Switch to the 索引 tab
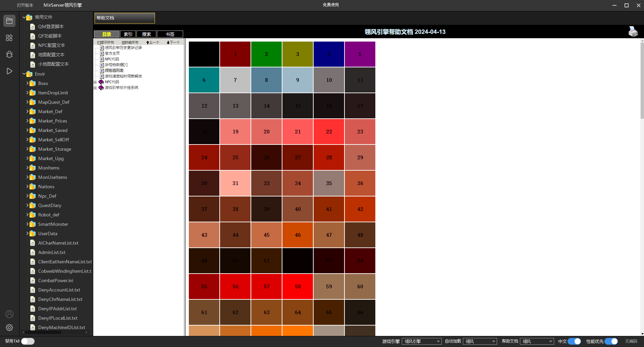644x347 pixels. coord(128,34)
